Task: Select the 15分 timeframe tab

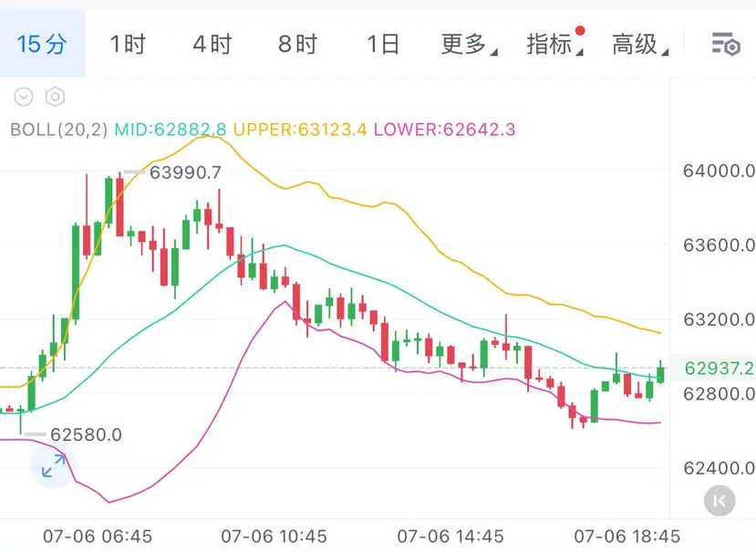Action: coord(43,44)
